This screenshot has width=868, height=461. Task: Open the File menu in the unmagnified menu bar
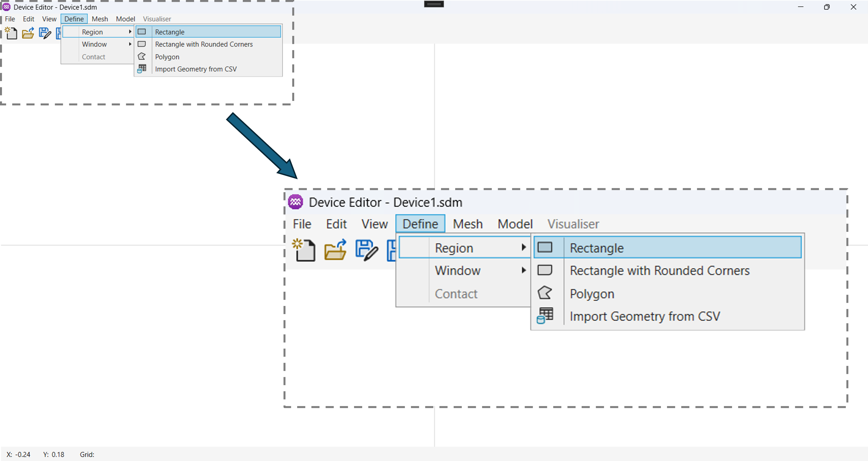coord(10,19)
